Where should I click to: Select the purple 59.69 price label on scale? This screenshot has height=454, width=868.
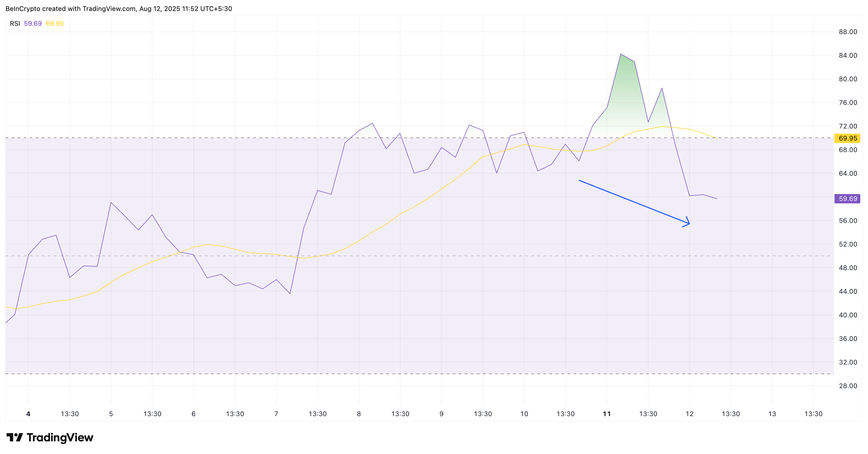coord(849,199)
